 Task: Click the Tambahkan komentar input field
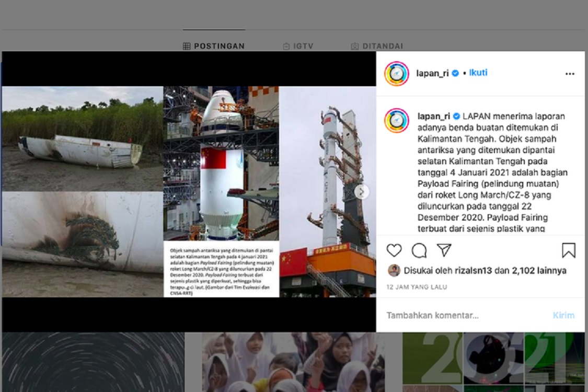click(460, 315)
